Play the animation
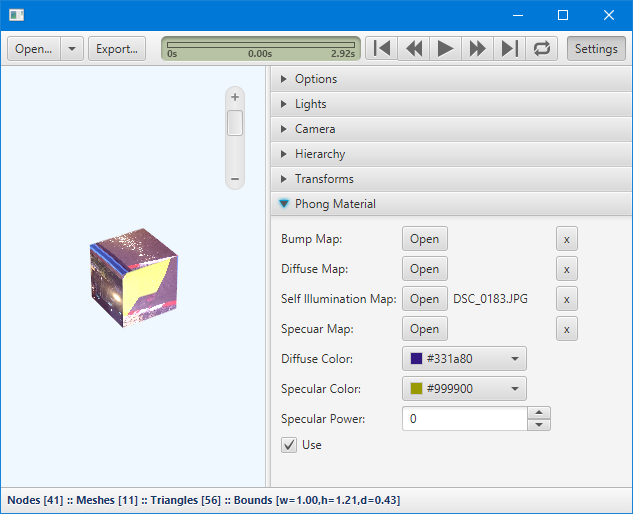 tap(445, 49)
